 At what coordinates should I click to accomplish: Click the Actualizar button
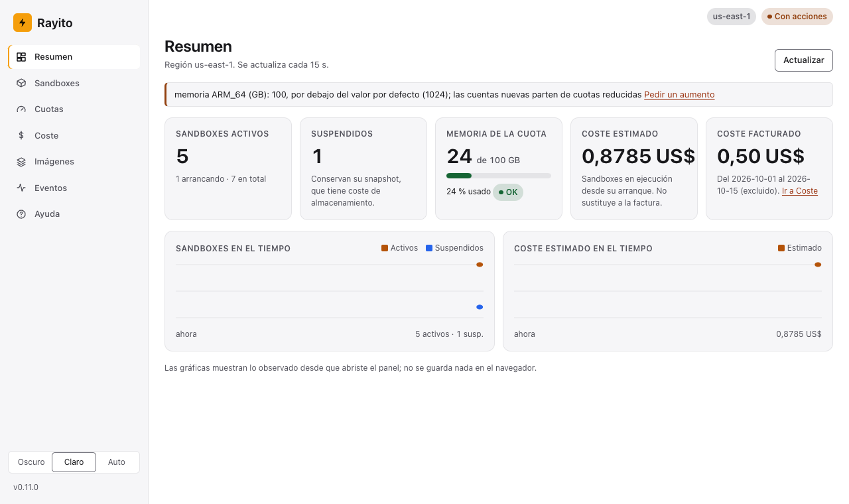tap(804, 60)
